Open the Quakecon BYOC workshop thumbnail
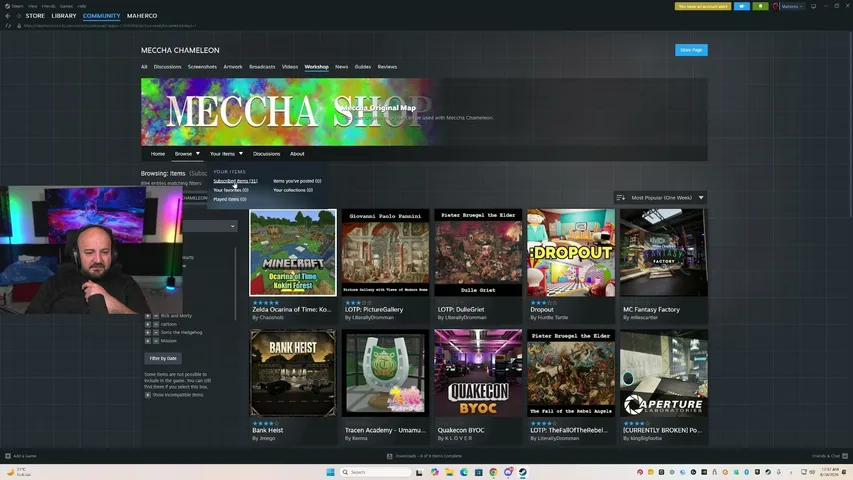The image size is (853, 480). (x=478, y=373)
